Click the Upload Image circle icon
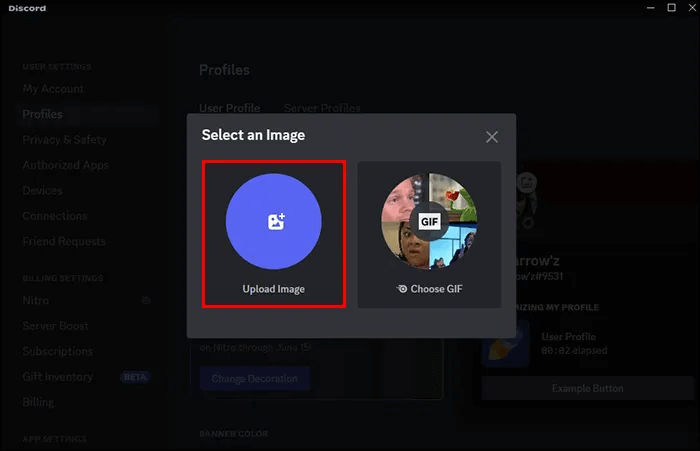Image resolution: width=700 pixels, height=451 pixels. 274,221
